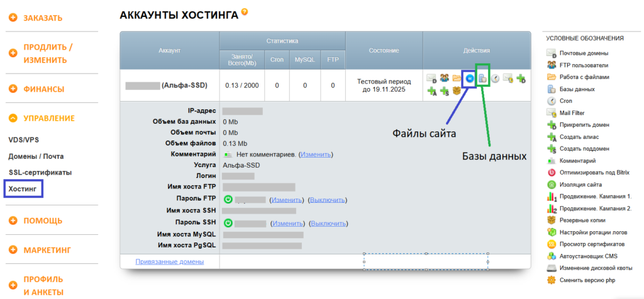Toggle the green FTP password power icon
Viewport: 644px width, 299px height.
pos(228,199)
